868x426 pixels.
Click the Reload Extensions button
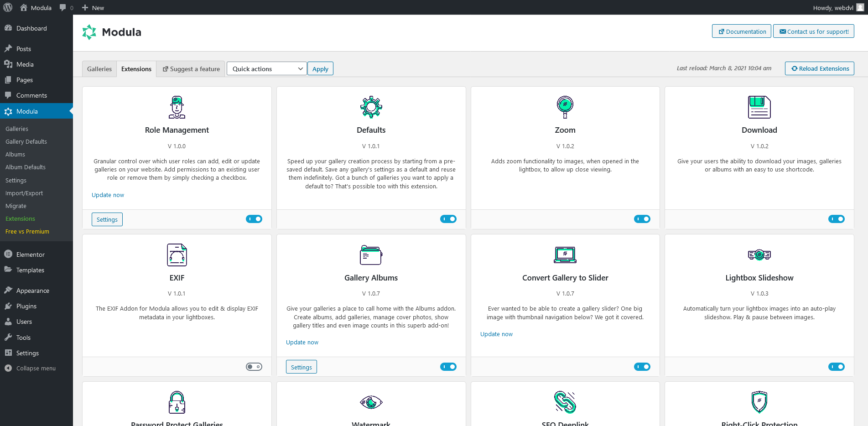pos(819,68)
